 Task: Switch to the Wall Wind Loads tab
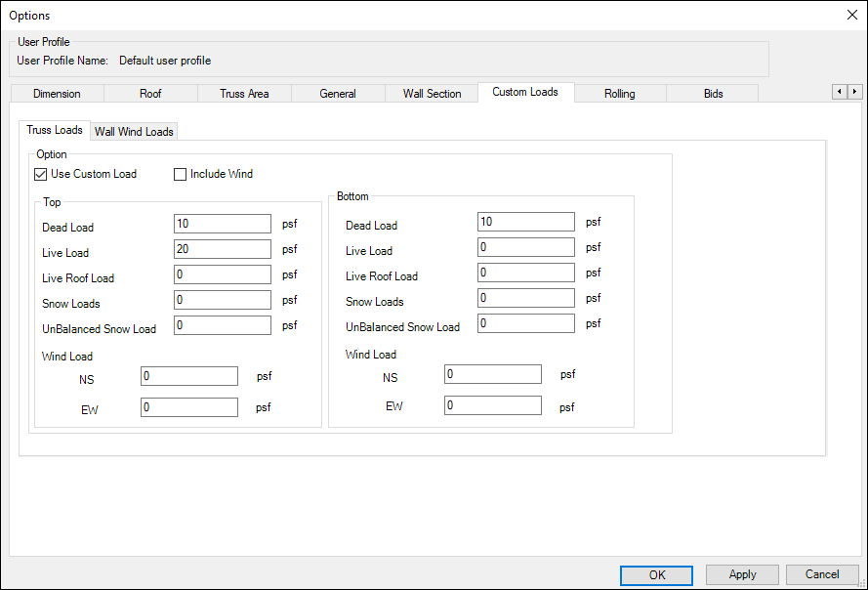click(134, 132)
